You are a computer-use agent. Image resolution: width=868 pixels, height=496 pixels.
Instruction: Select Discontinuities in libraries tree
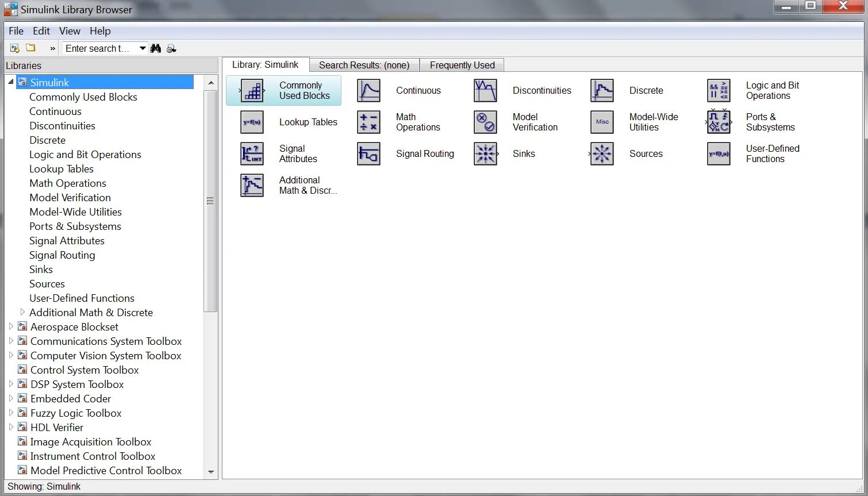(x=62, y=126)
